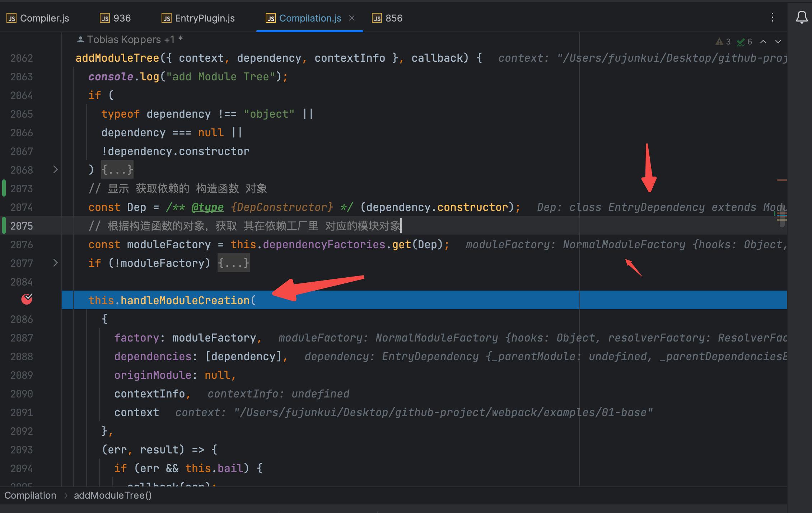Expand collapsed {...} after !moduleFactory condition
The height and width of the screenshot is (513, 812).
click(233, 263)
